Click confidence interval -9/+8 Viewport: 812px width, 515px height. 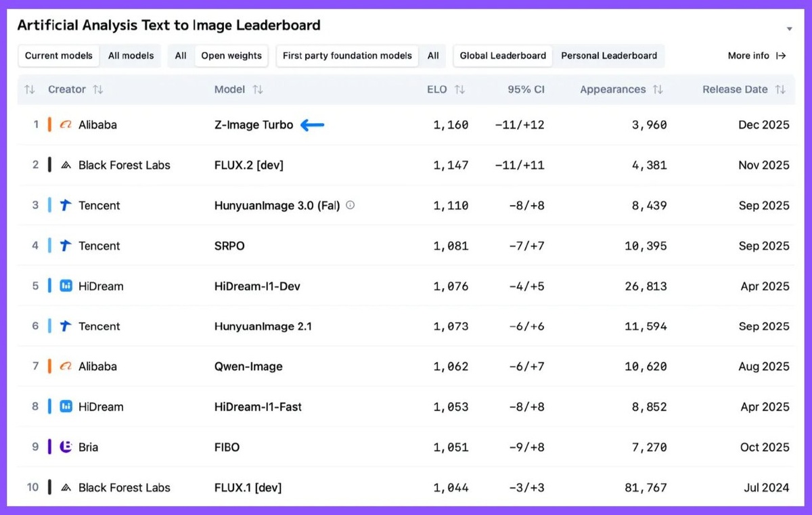point(528,447)
